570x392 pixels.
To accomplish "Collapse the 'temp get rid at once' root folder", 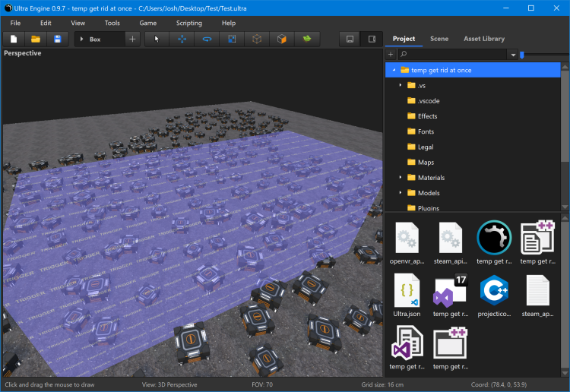I will click(394, 70).
